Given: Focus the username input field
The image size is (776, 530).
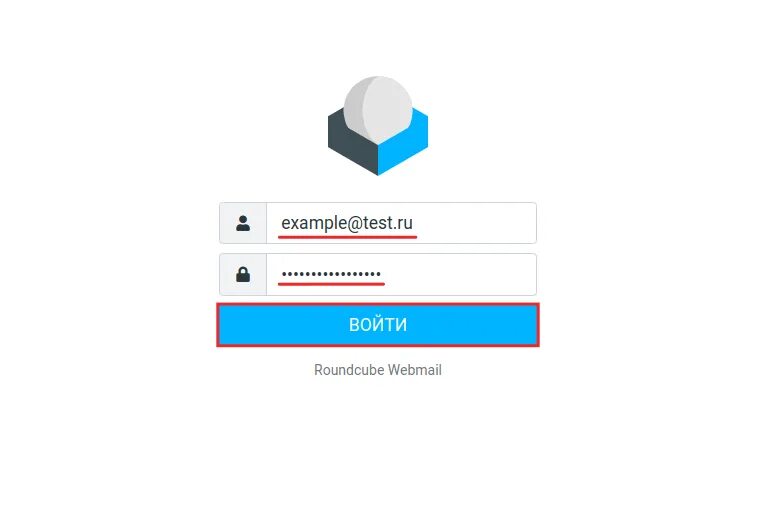Looking at the screenshot, I should point(401,223).
